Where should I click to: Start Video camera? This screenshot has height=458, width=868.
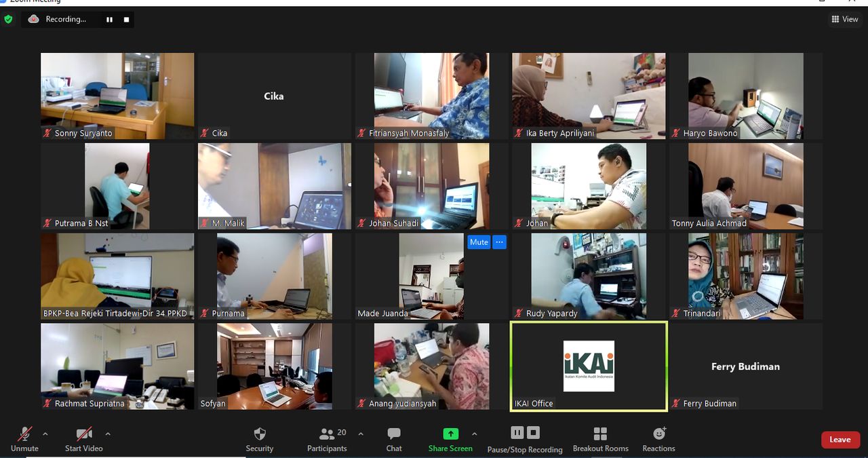point(84,439)
